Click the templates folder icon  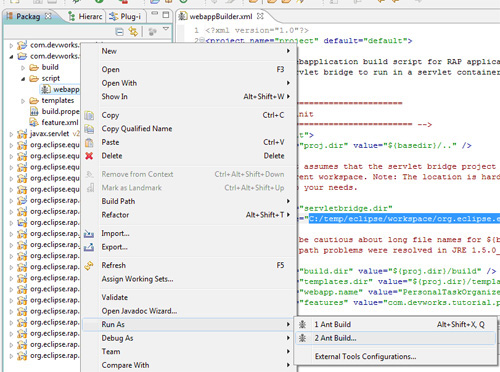tap(34, 101)
